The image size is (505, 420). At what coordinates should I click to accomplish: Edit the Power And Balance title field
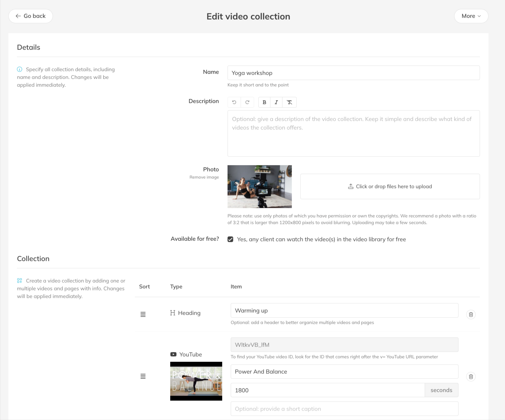point(344,372)
